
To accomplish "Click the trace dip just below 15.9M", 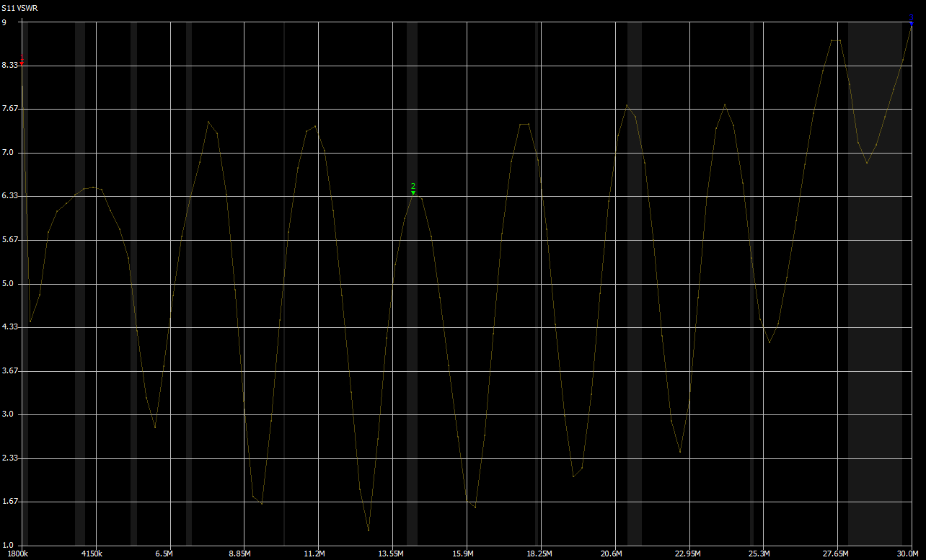I will pos(475,507).
